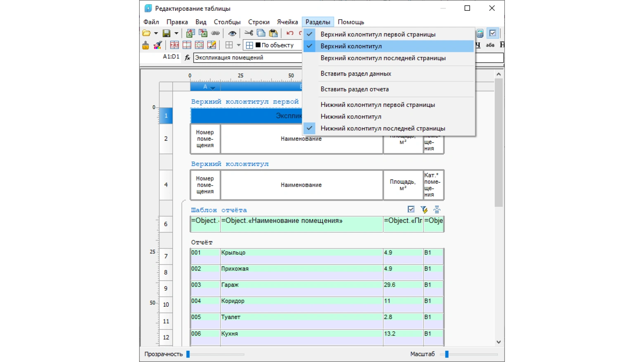
Task: Toggle the checkbox in Шаблон отчёта header
Action: tap(411, 209)
